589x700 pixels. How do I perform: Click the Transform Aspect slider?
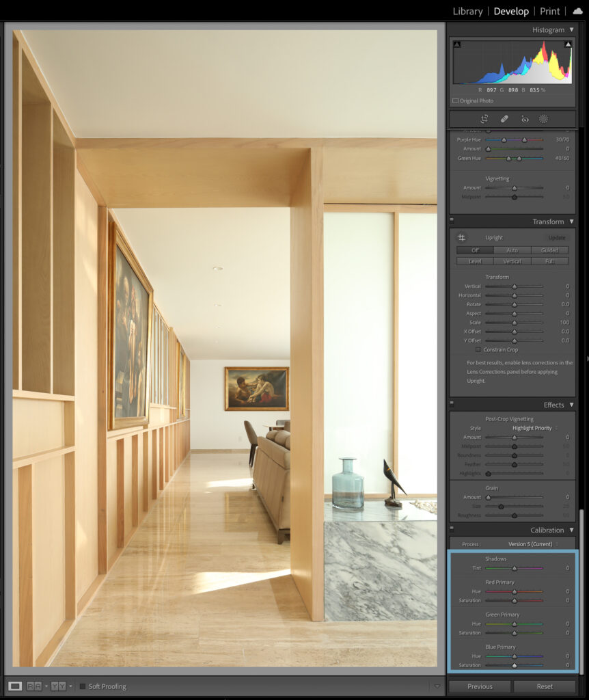(x=514, y=313)
